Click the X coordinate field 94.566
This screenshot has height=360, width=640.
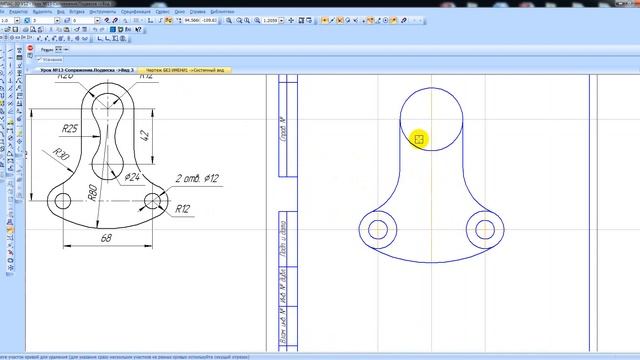(x=191, y=20)
